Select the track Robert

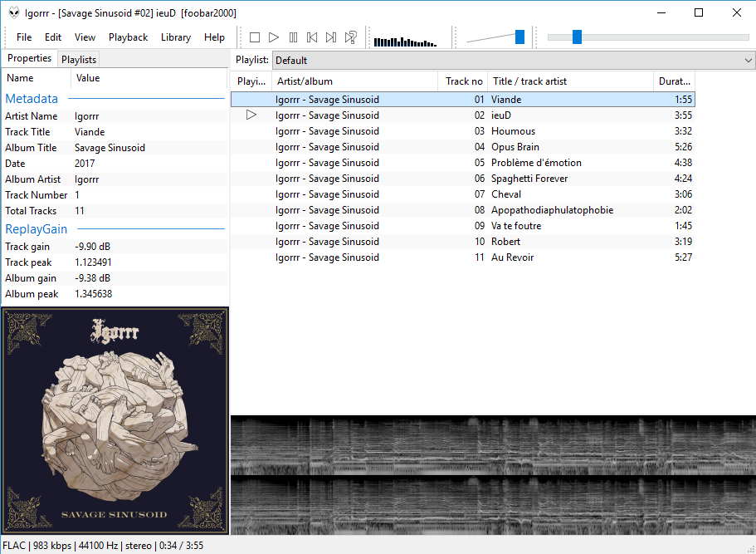pos(463,242)
